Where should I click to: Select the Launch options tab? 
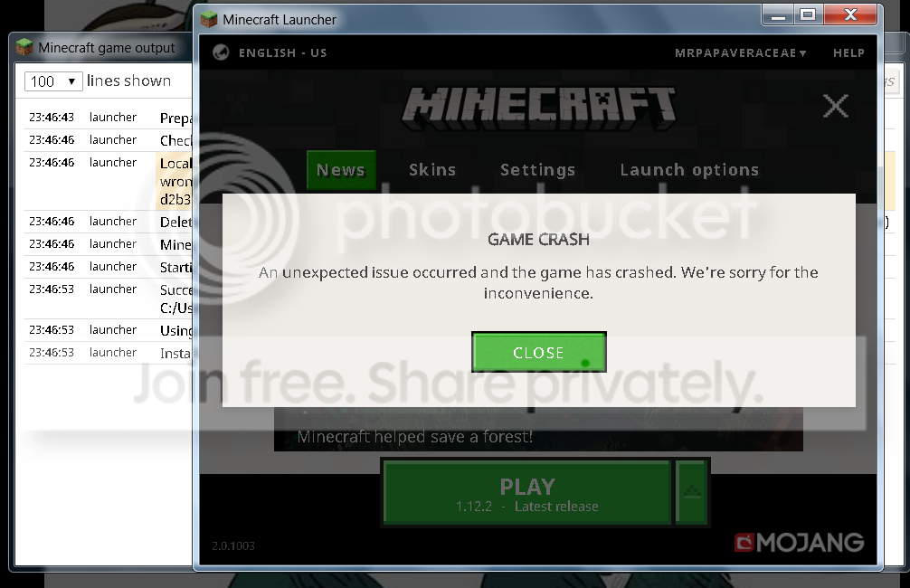click(x=688, y=170)
